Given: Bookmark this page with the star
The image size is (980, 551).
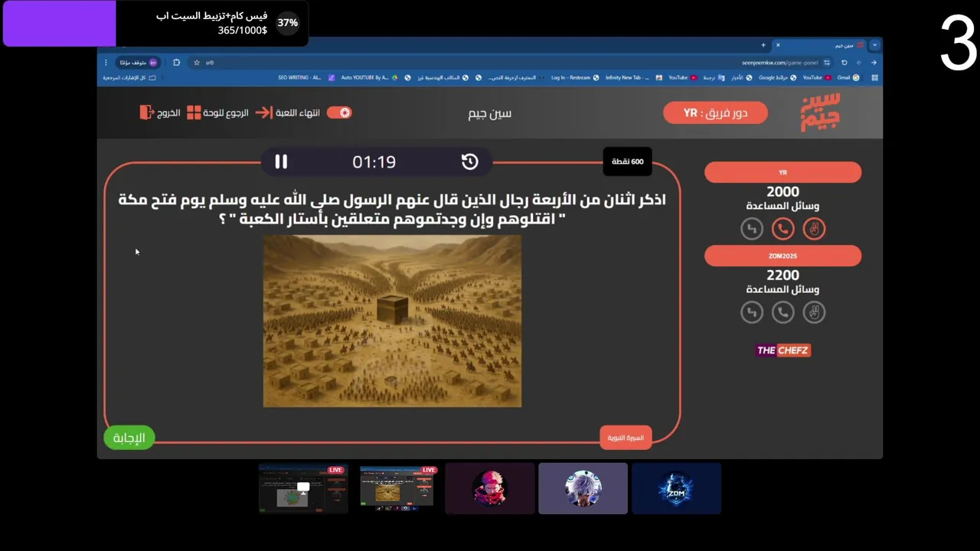Looking at the screenshot, I should (x=197, y=63).
